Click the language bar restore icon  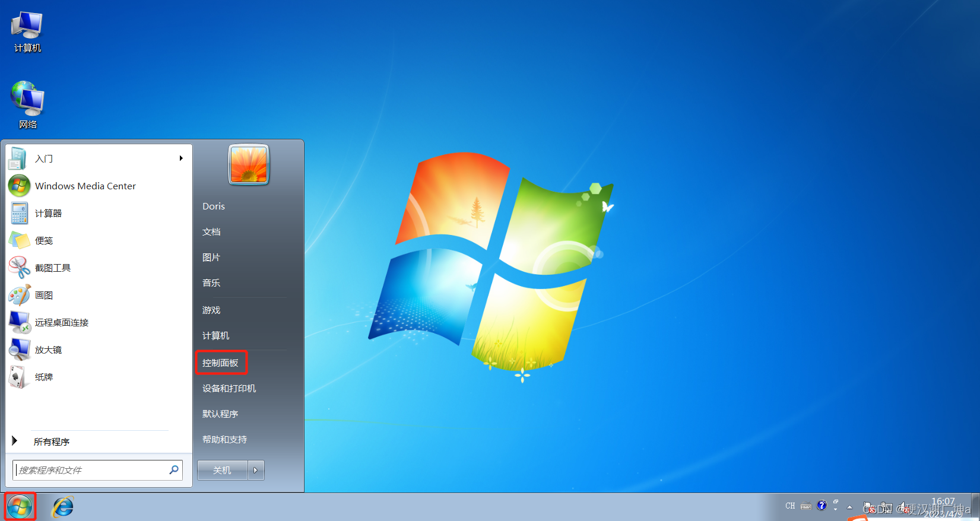coord(836,501)
